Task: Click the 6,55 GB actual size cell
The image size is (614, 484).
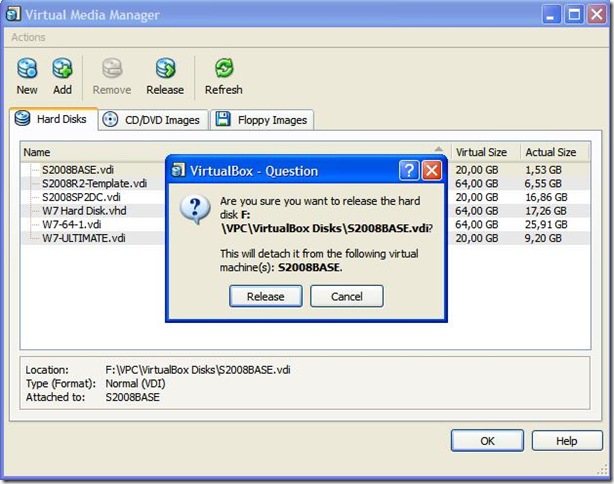Action: coord(543,183)
